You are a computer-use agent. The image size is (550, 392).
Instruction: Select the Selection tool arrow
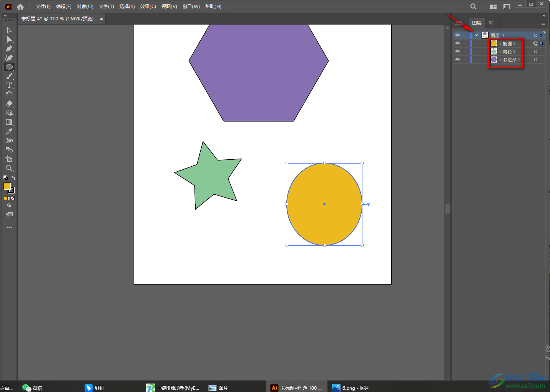(9, 30)
